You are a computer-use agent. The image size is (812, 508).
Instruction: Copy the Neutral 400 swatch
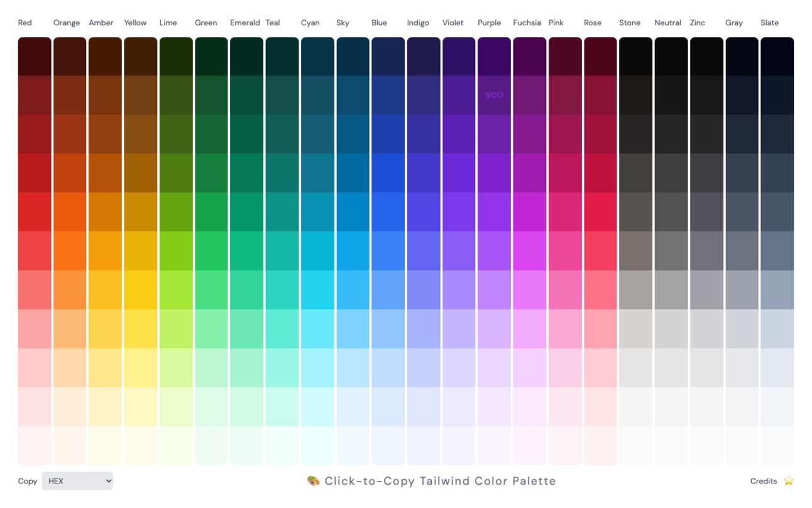coord(671,290)
